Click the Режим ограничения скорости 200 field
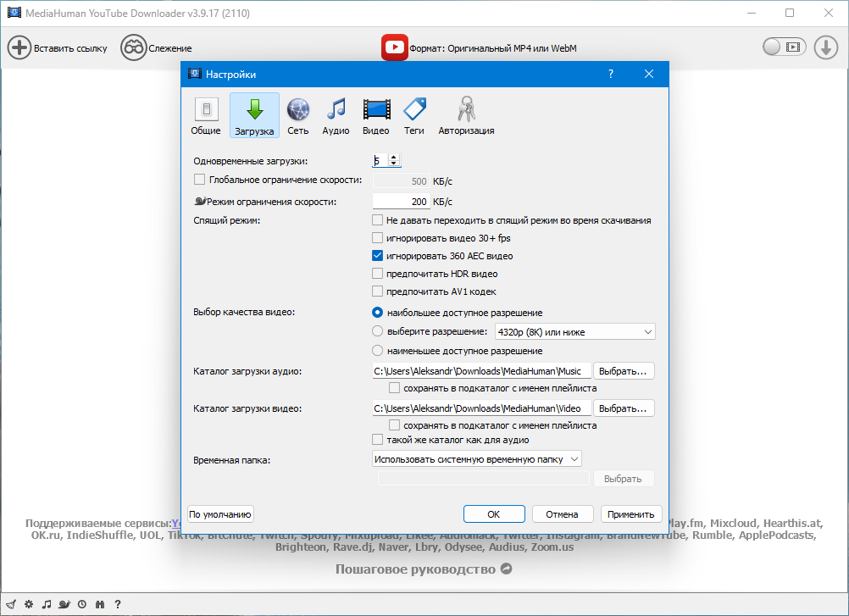Screen dimensions: 849x616 point(402,202)
